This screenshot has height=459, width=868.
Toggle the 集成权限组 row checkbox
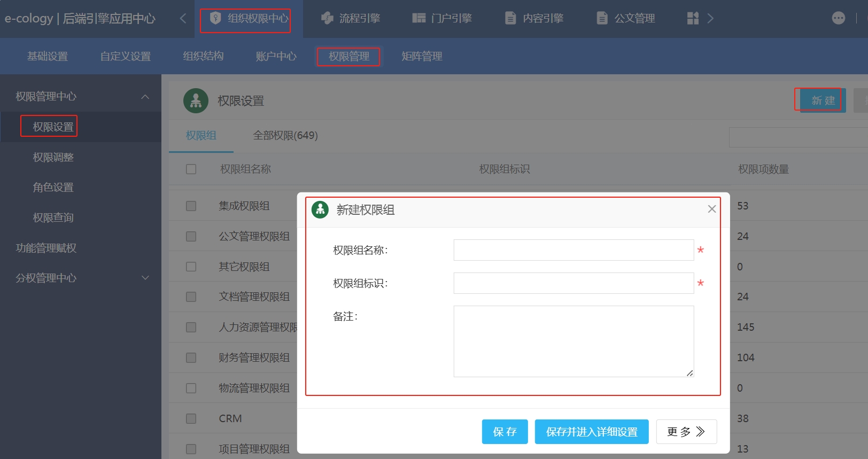click(x=191, y=206)
